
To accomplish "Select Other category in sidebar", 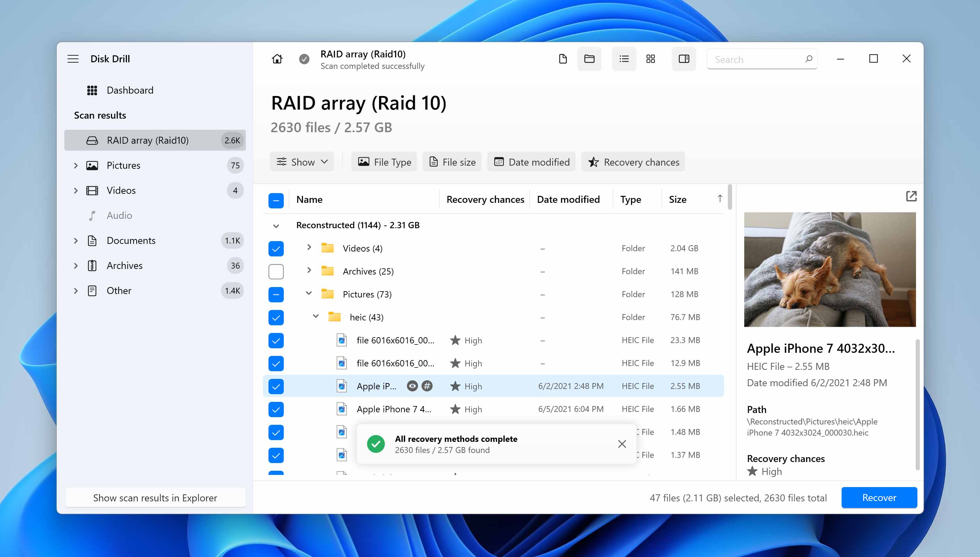I will pos(155,291).
